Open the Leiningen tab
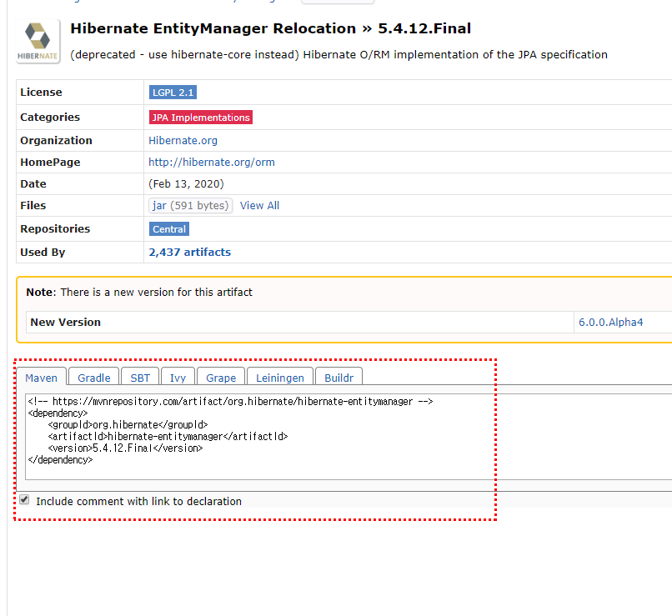Screen dimensions: 672x616 [280, 378]
